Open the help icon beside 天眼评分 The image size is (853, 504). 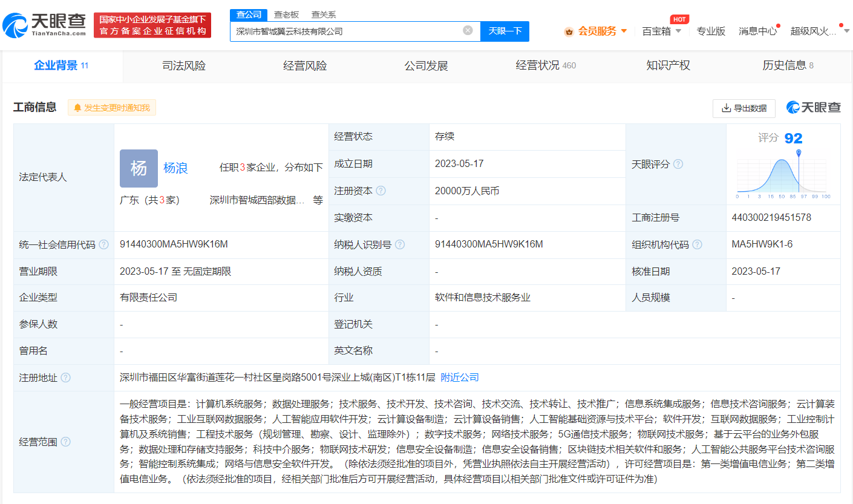pyautogui.click(x=678, y=164)
